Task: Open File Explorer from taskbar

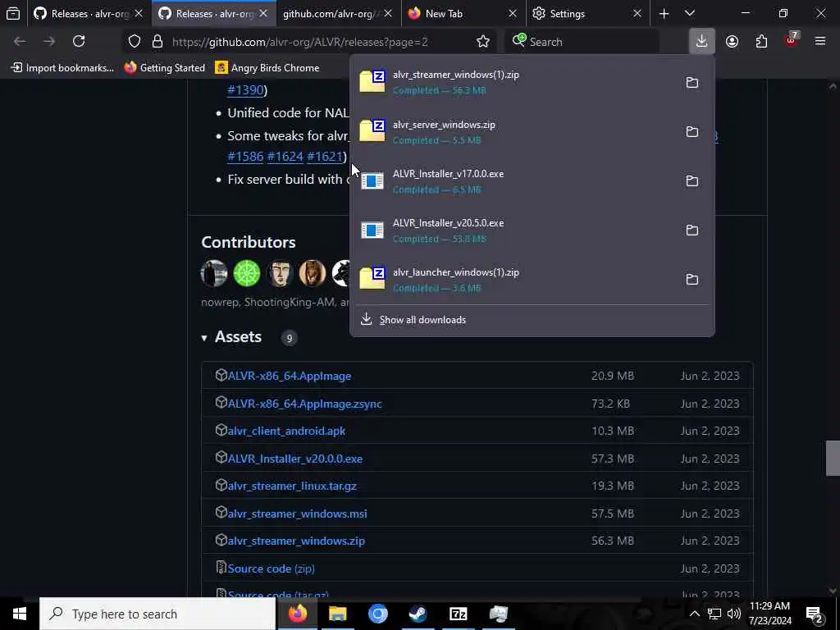Action: (x=337, y=614)
